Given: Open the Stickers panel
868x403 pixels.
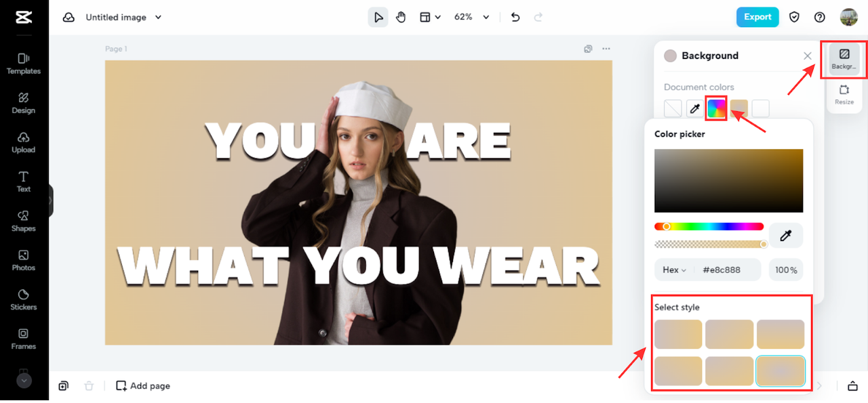Looking at the screenshot, I should [24, 299].
